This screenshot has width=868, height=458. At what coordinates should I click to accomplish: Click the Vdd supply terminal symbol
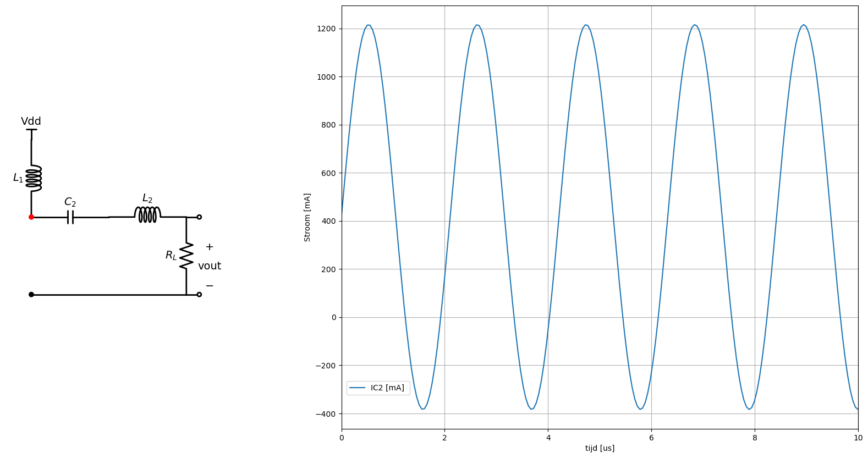click(31, 130)
